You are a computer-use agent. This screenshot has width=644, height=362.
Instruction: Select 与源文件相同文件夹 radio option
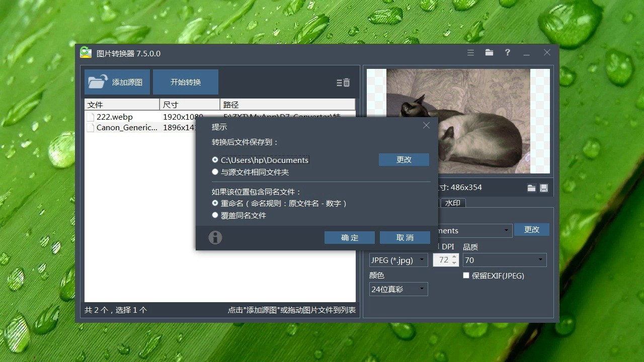click(215, 172)
